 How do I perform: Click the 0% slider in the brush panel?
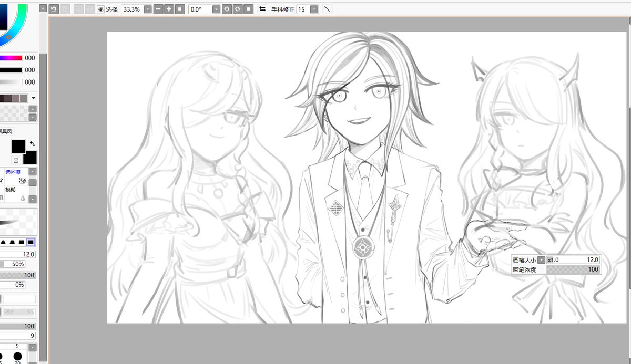click(x=13, y=285)
